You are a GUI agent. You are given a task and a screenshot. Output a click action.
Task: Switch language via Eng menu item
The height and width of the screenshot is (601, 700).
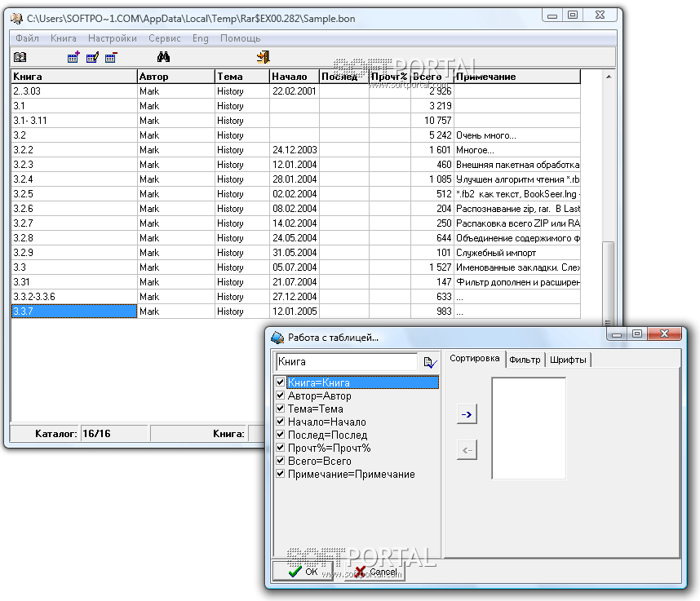click(201, 38)
